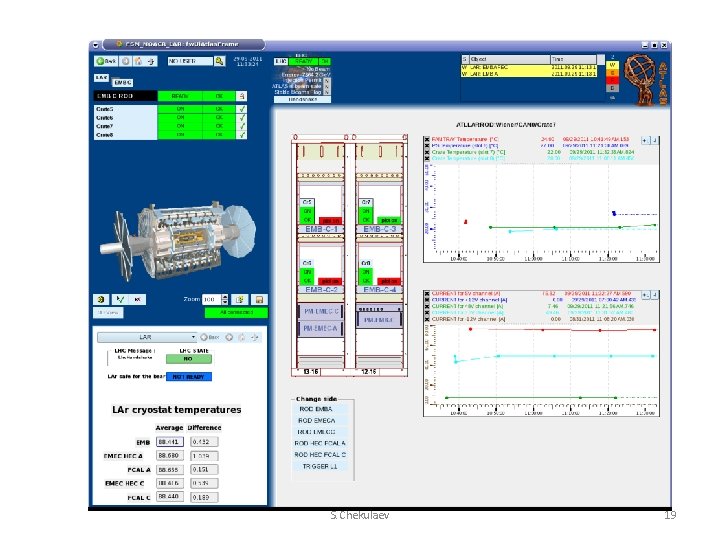Click the ATLAS logo
This screenshot has height=540, width=720.
point(647,80)
